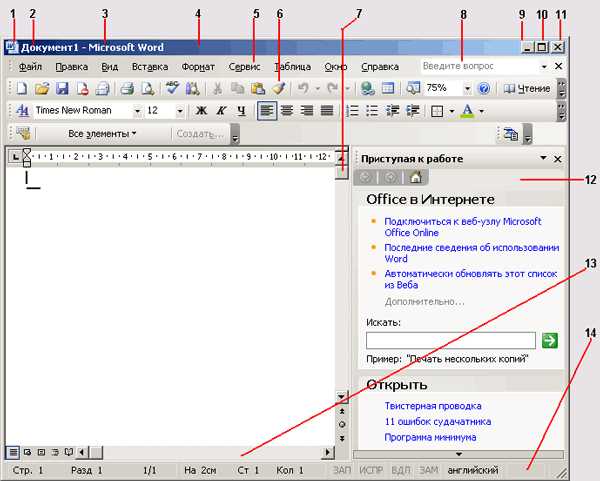Toggle Italic (К) formatting
The width and height of the screenshot is (600, 481).
point(221,111)
